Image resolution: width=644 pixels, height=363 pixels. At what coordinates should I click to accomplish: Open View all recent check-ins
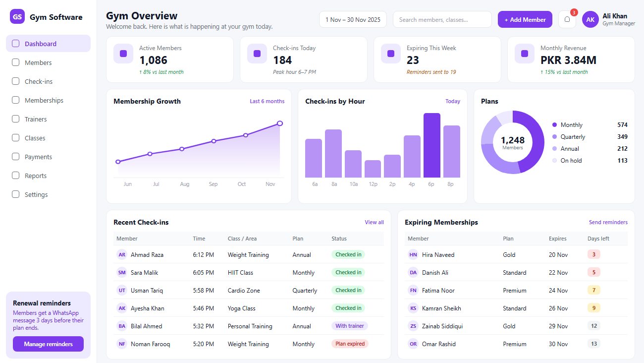(x=374, y=222)
